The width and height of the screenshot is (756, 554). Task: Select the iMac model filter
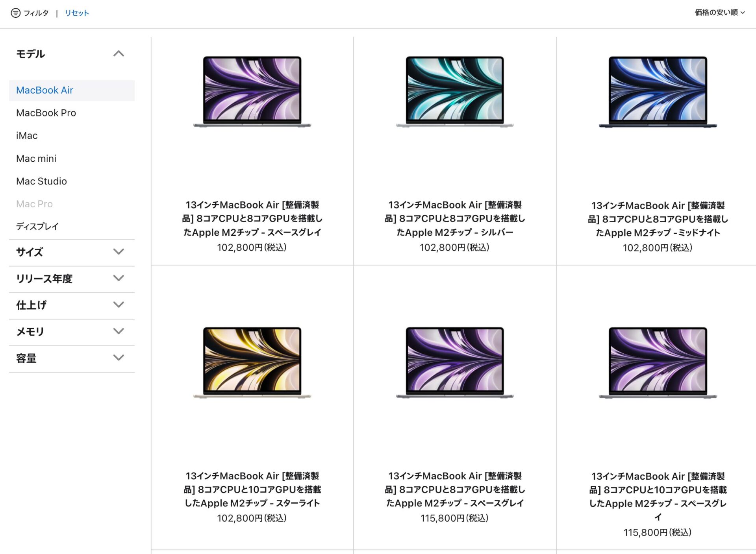click(26, 135)
